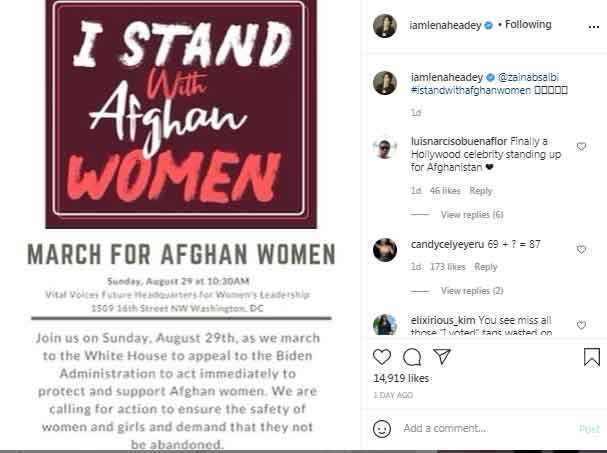
Task: Like candycelyeyeru's comment
Action: (x=581, y=244)
